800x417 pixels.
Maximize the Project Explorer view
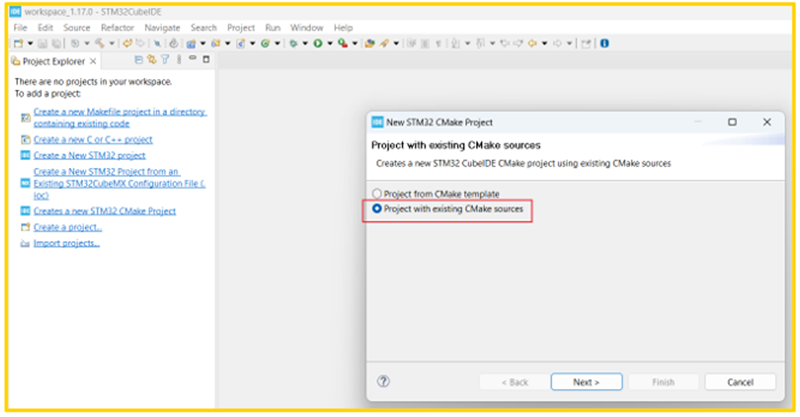[x=206, y=59]
